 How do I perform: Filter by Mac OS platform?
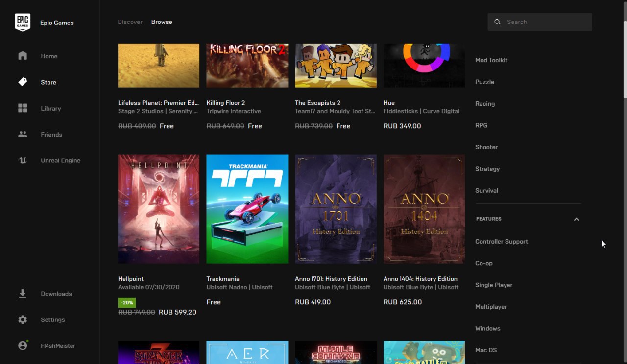486,350
